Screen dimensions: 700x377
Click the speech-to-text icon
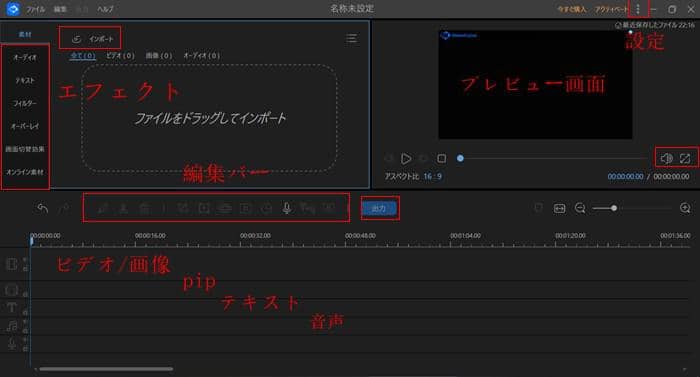308,208
